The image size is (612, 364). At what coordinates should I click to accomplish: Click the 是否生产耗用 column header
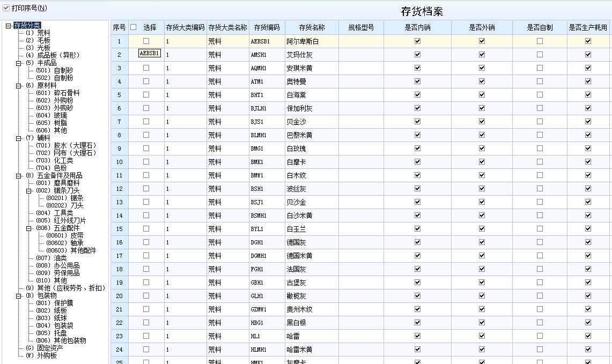588,27
